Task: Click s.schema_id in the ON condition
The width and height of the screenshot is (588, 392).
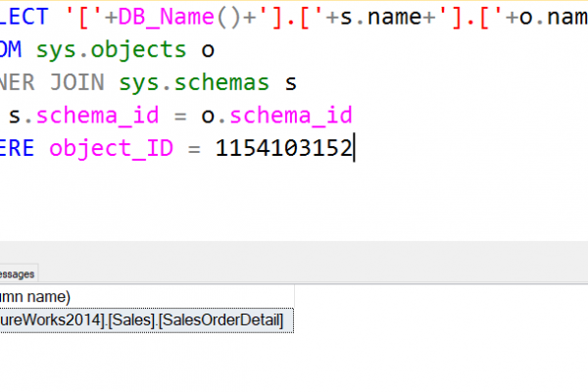Action: (x=85, y=116)
